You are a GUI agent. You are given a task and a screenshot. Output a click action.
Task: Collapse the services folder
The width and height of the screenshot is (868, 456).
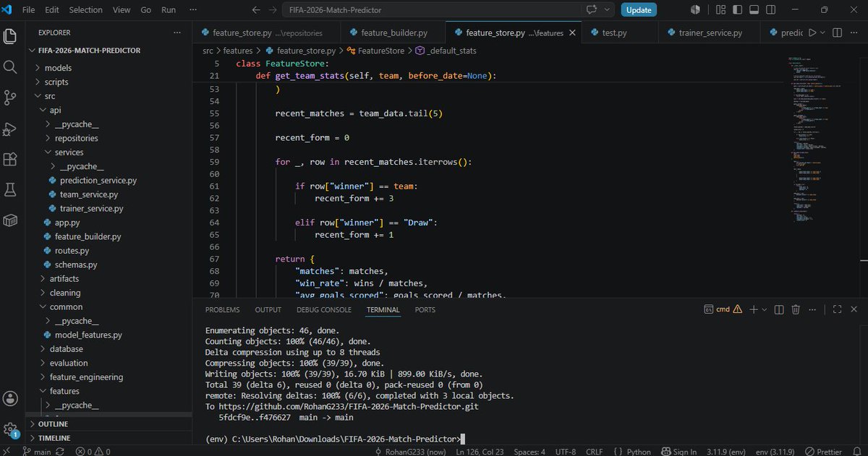pyautogui.click(x=69, y=152)
